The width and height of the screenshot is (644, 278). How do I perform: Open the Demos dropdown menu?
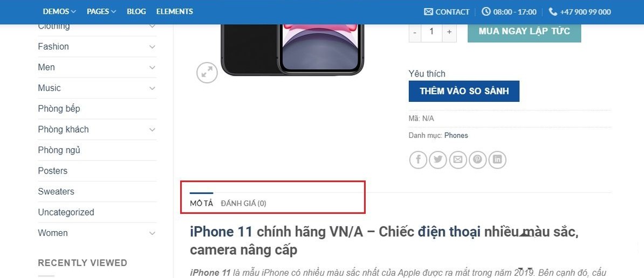59,11
